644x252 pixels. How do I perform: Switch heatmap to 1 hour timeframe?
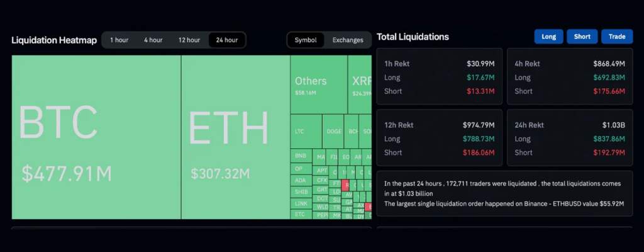coord(119,40)
